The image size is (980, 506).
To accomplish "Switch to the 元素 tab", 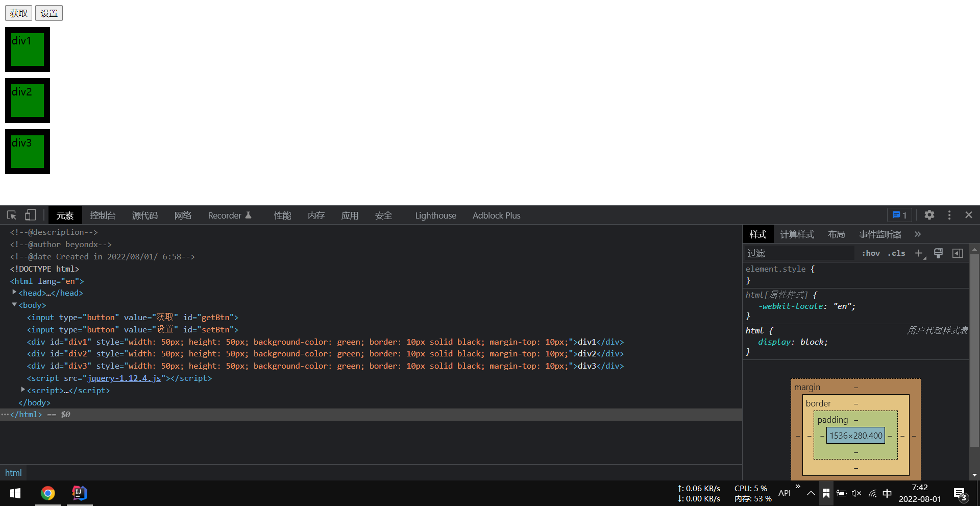I will coord(65,215).
